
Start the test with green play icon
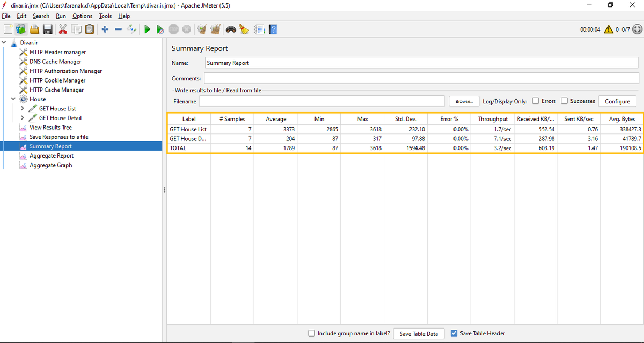147,29
